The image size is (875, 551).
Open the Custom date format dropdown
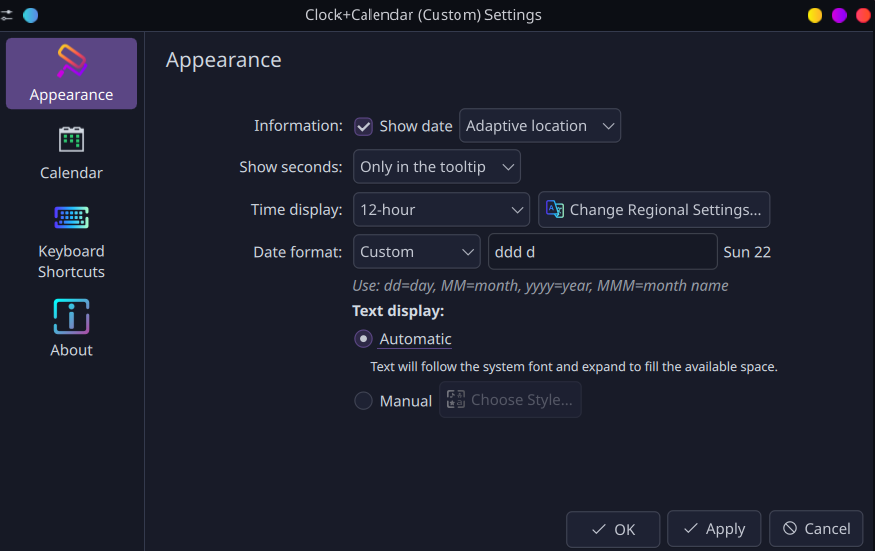[417, 252]
